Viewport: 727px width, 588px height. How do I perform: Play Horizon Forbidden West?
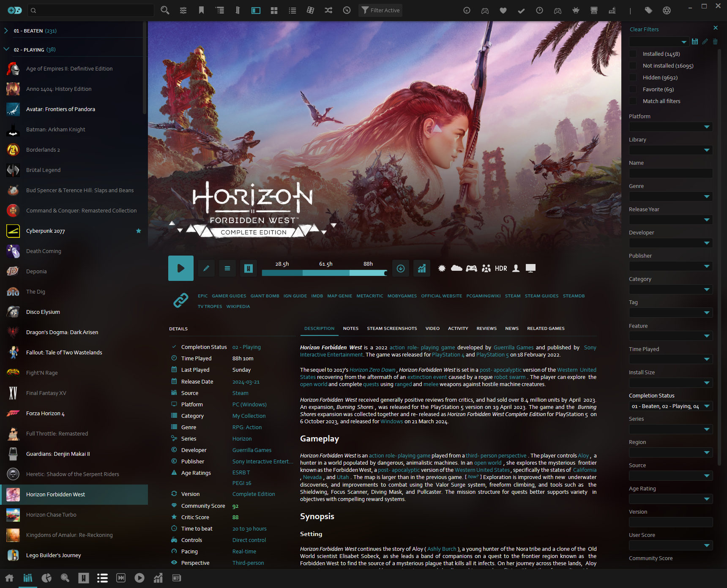point(181,268)
